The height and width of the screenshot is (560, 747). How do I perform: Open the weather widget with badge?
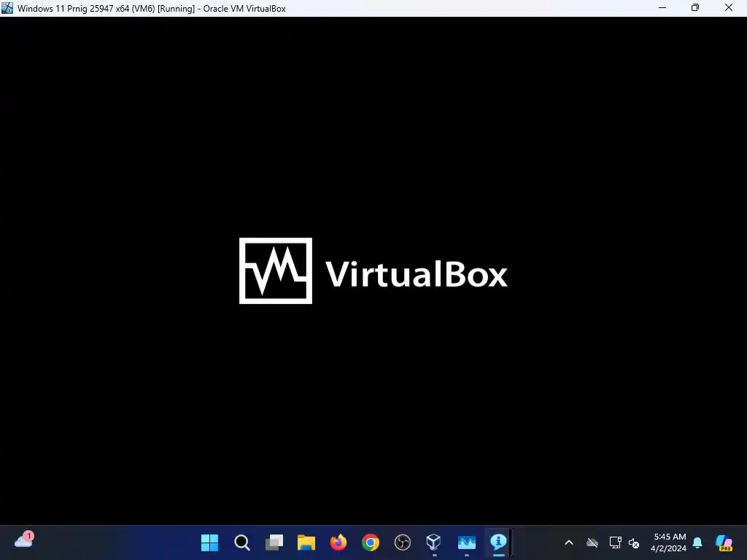[24, 540]
